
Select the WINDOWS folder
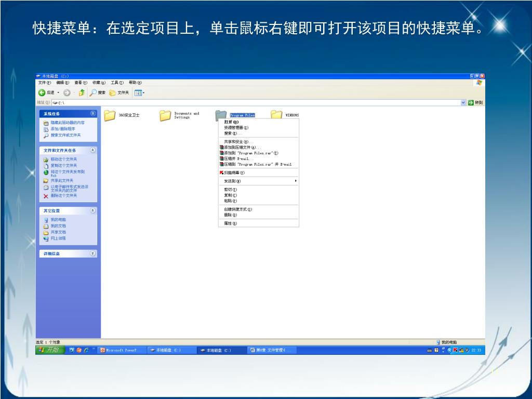tap(285, 115)
